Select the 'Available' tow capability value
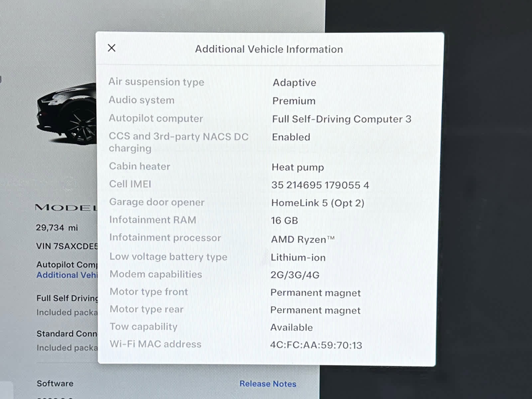This screenshot has width=532, height=399. [x=291, y=328]
